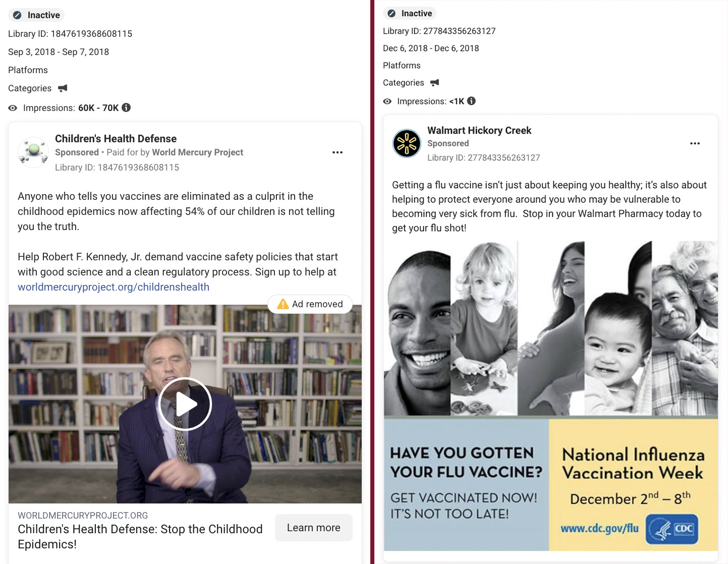Image resolution: width=728 pixels, height=564 pixels.
Task: Click the Stop the Childhood Epidemics headline
Action: pyautogui.click(x=140, y=536)
